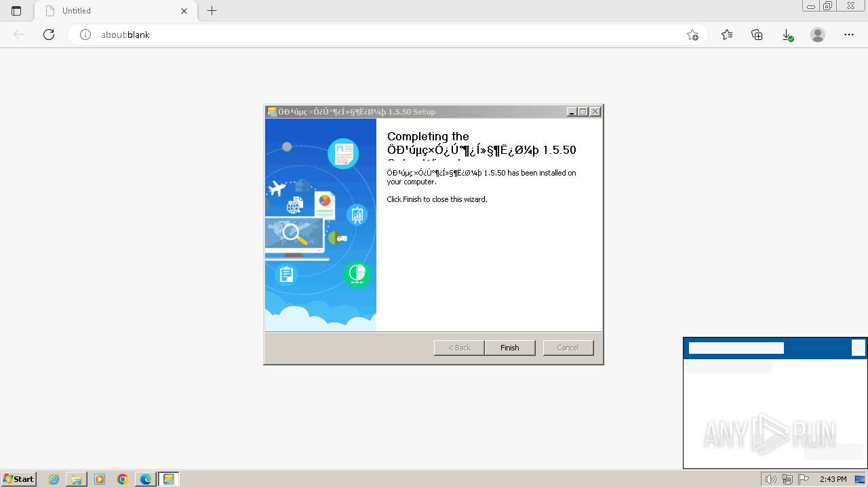Switch to Microsoft Edge taskbar button
868x488 pixels.
pyautogui.click(x=146, y=479)
